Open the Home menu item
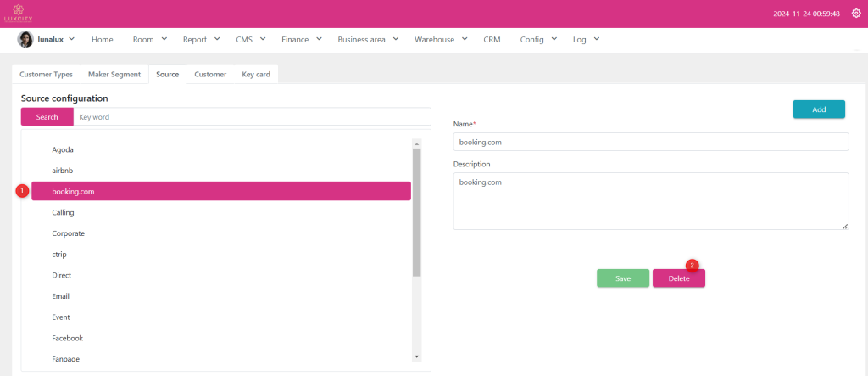Screen dimensions: 868x376 pyautogui.click(x=102, y=39)
